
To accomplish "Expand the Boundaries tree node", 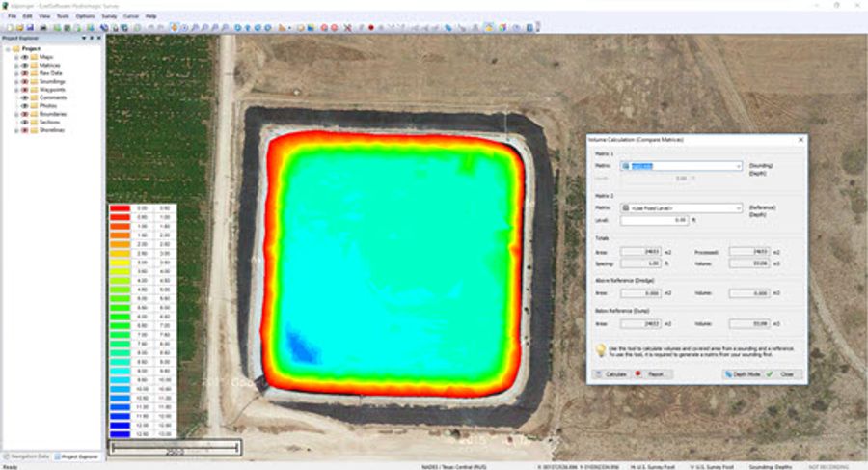I will tap(16, 114).
